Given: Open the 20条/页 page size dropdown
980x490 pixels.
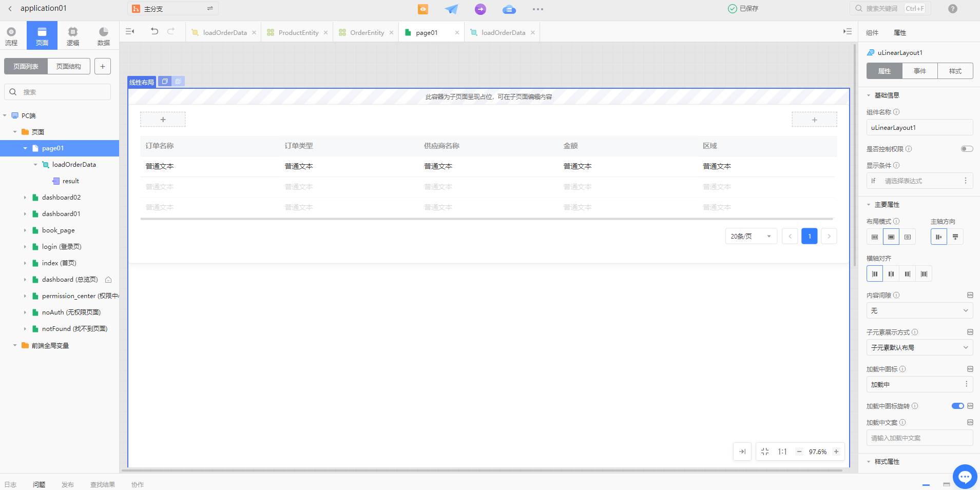Looking at the screenshot, I should click(751, 236).
